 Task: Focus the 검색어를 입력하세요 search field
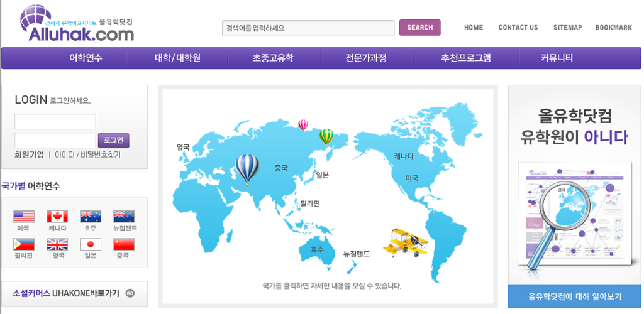click(308, 28)
